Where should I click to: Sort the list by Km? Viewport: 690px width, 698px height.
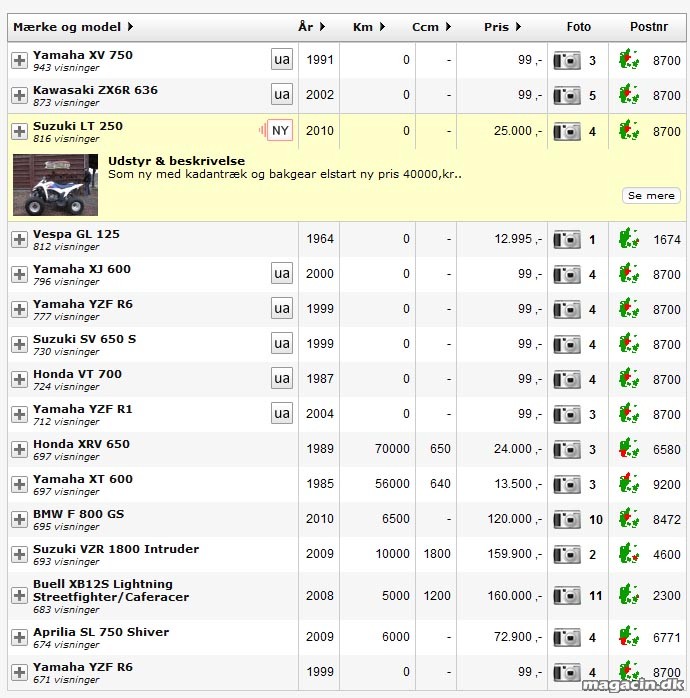click(x=369, y=27)
